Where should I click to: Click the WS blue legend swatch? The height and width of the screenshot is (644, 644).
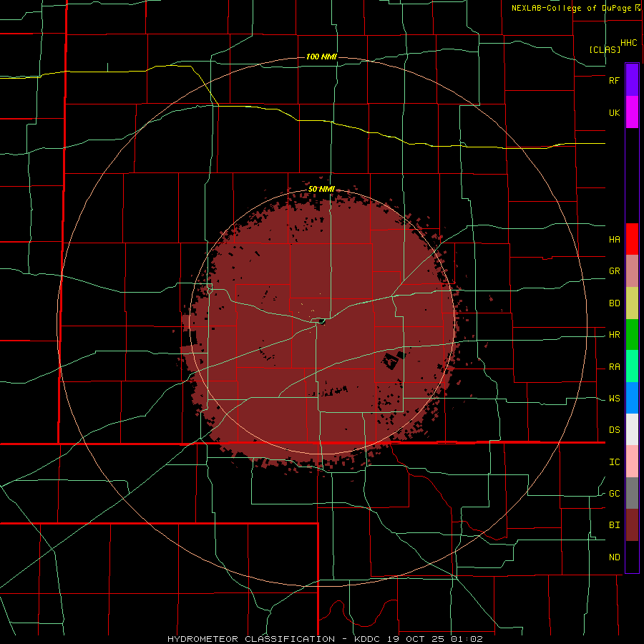coord(632,398)
